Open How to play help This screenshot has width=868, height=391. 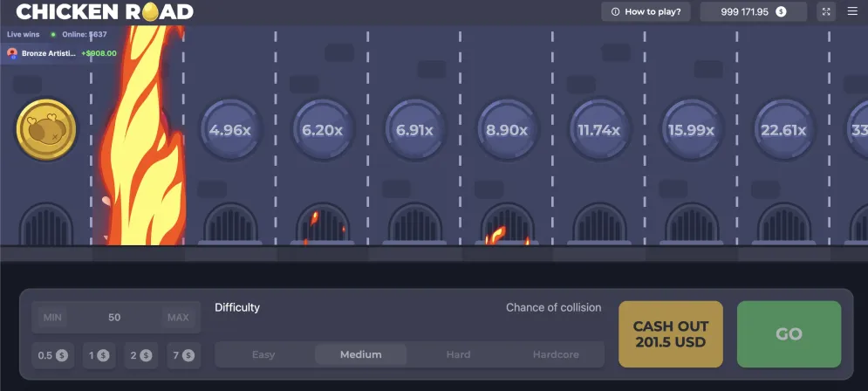click(x=646, y=11)
